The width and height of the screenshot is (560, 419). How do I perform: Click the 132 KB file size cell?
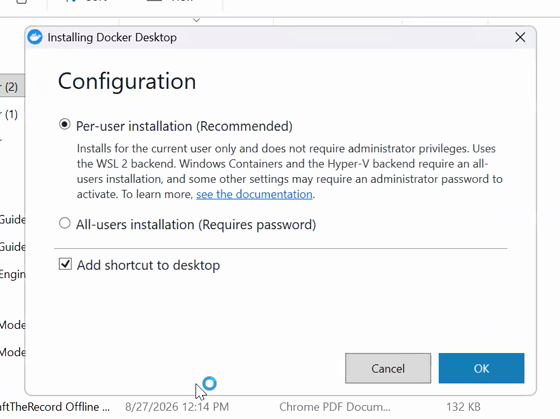pyautogui.click(x=463, y=407)
